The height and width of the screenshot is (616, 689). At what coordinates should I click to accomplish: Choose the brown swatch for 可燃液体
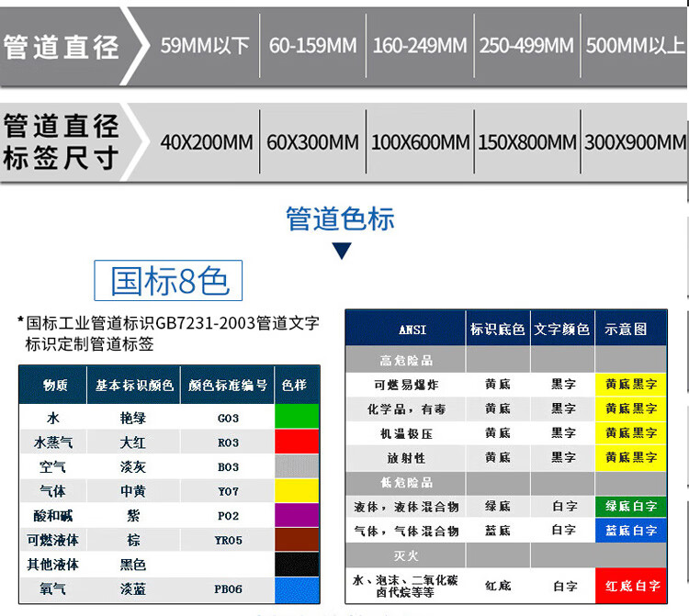tap(297, 540)
